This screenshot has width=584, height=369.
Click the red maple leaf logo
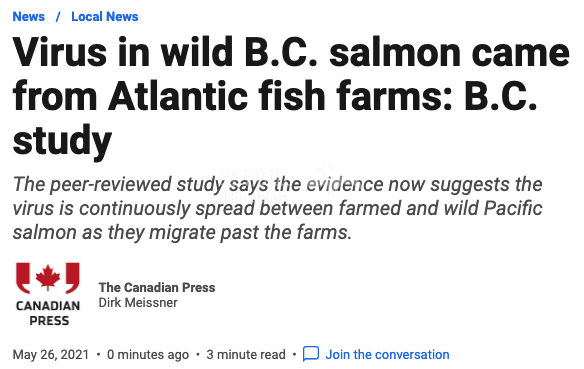click(48, 278)
